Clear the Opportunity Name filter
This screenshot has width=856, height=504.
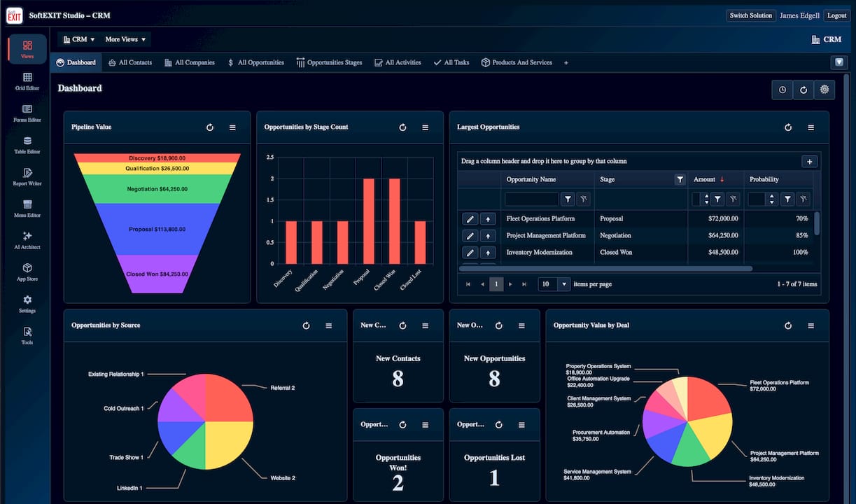point(583,199)
